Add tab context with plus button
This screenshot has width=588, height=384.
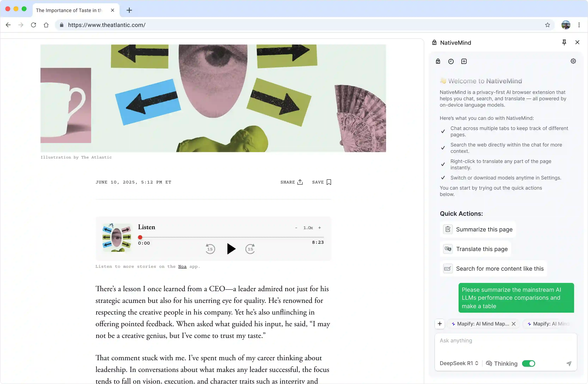(440, 324)
